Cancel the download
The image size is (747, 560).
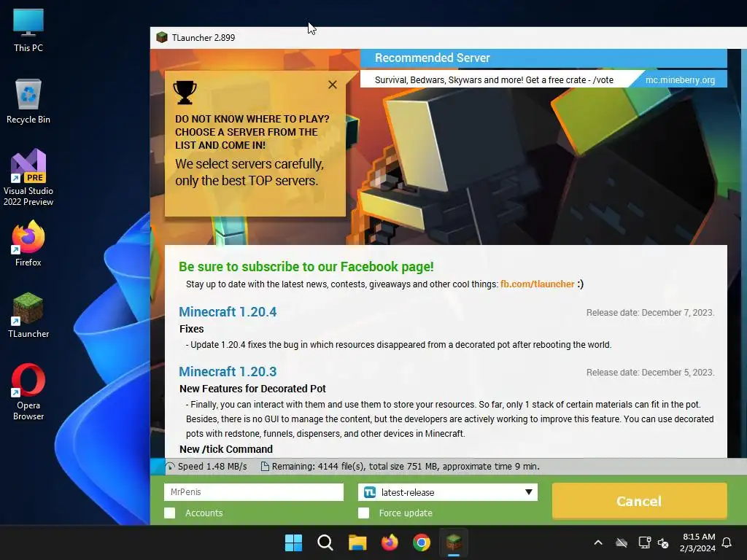(x=639, y=501)
